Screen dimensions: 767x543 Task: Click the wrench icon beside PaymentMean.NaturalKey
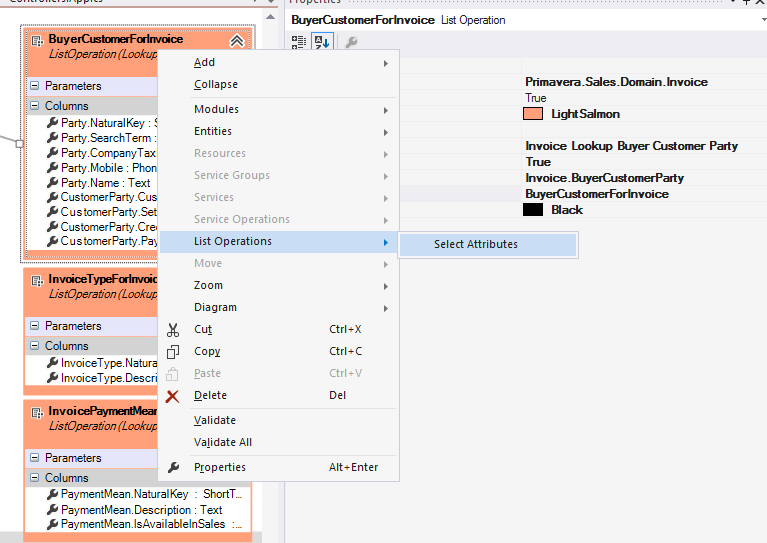[x=52, y=494]
